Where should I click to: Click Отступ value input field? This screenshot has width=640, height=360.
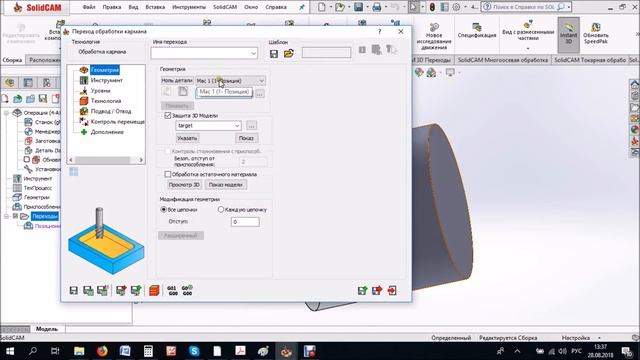click(245, 222)
